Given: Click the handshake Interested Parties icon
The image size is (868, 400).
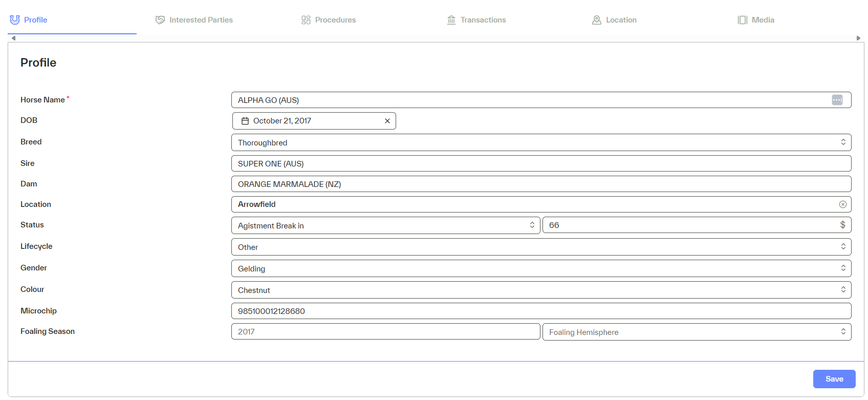Looking at the screenshot, I should click(160, 20).
